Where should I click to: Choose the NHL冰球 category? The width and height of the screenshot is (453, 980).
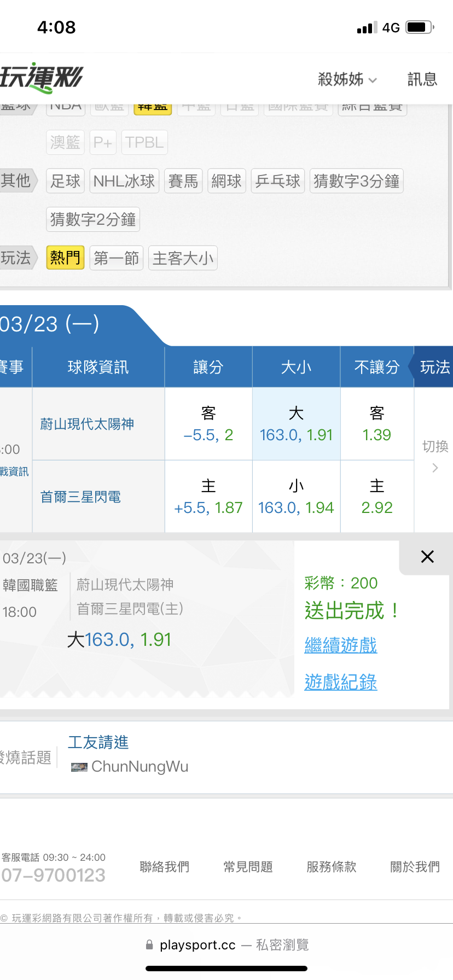[124, 181]
